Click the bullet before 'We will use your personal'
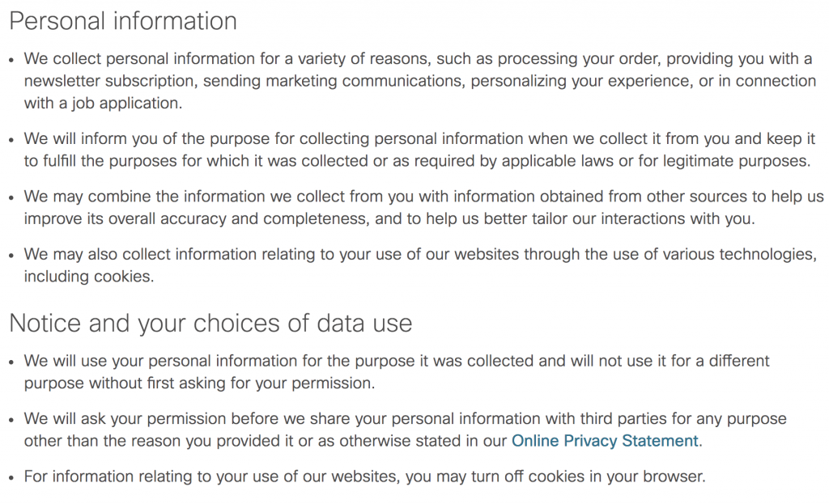 click(12, 363)
